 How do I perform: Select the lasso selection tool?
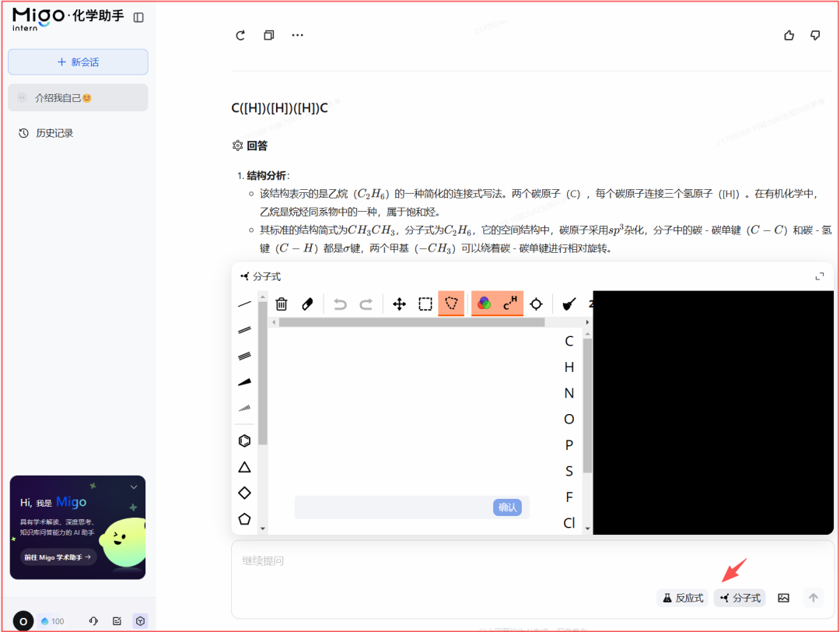pos(451,304)
